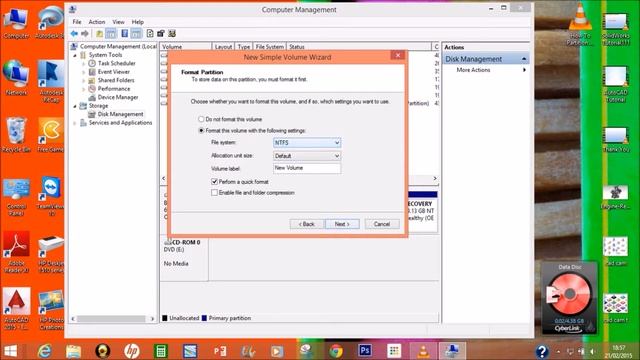Click Cancel in the wizard
Screen dimensions: 640x360
point(382,224)
